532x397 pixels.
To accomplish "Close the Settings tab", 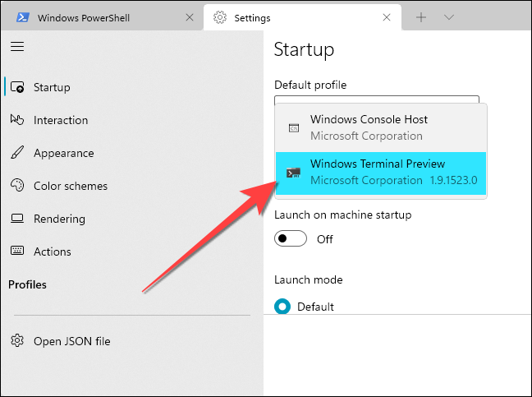I will (387, 17).
